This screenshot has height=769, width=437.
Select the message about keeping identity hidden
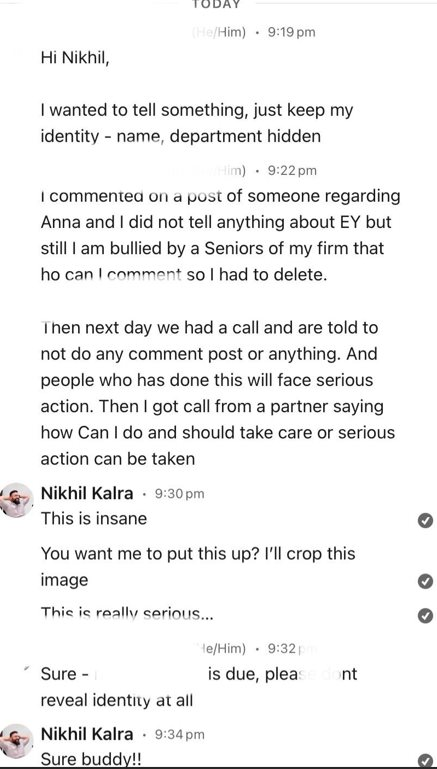click(197, 123)
